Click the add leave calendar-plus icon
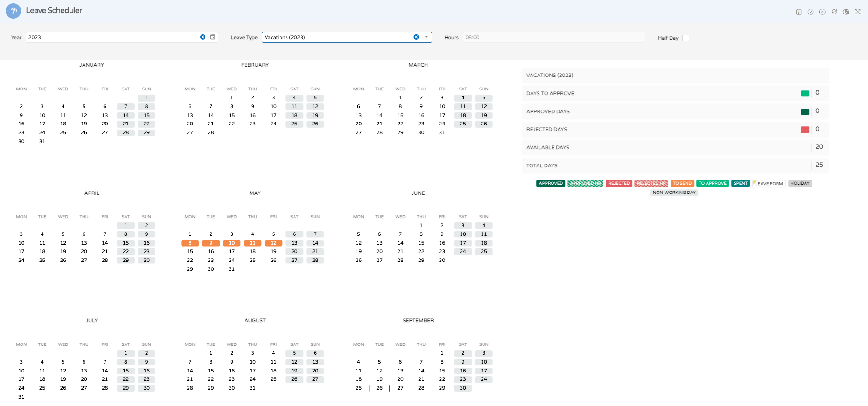The image size is (868, 406). 798,12
